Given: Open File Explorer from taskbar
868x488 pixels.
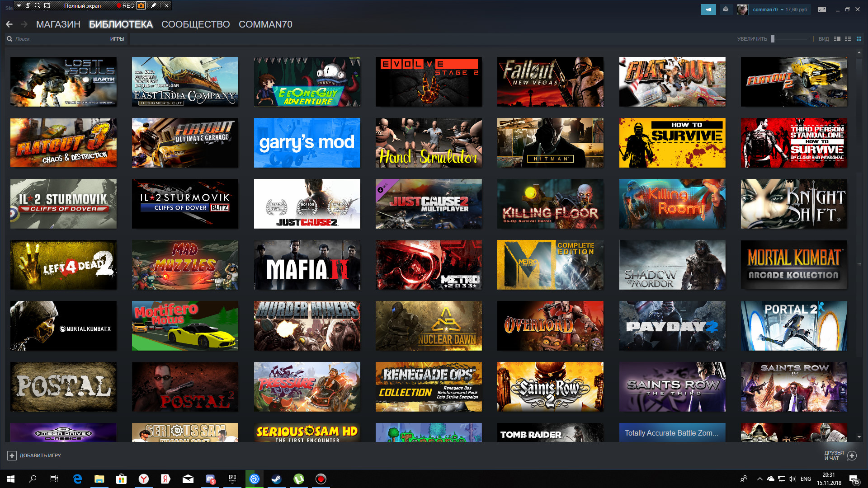Looking at the screenshot, I should pyautogui.click(x=99, y=479).
